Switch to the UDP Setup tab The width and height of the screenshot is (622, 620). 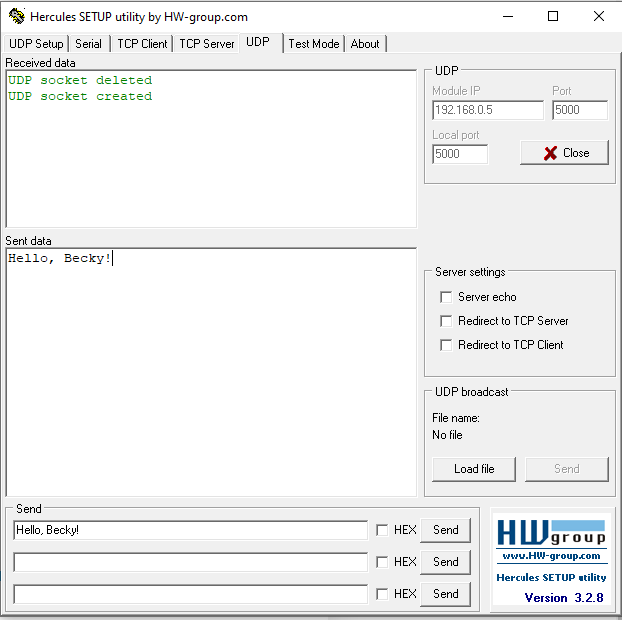click(36, 44)
